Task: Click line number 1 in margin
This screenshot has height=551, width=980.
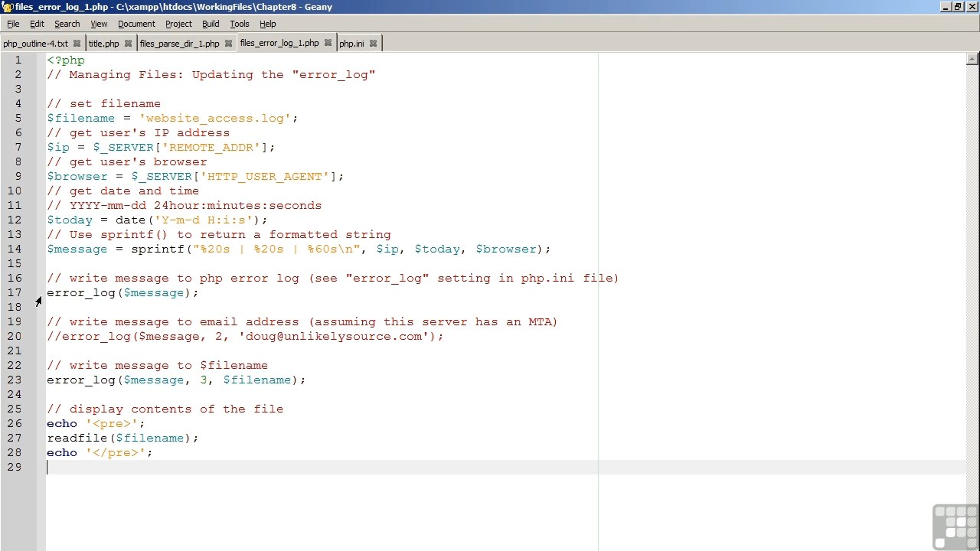Action: coord(18,60)
